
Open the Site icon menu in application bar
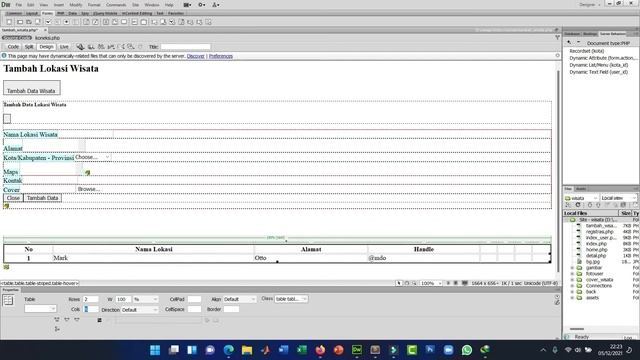216,5
